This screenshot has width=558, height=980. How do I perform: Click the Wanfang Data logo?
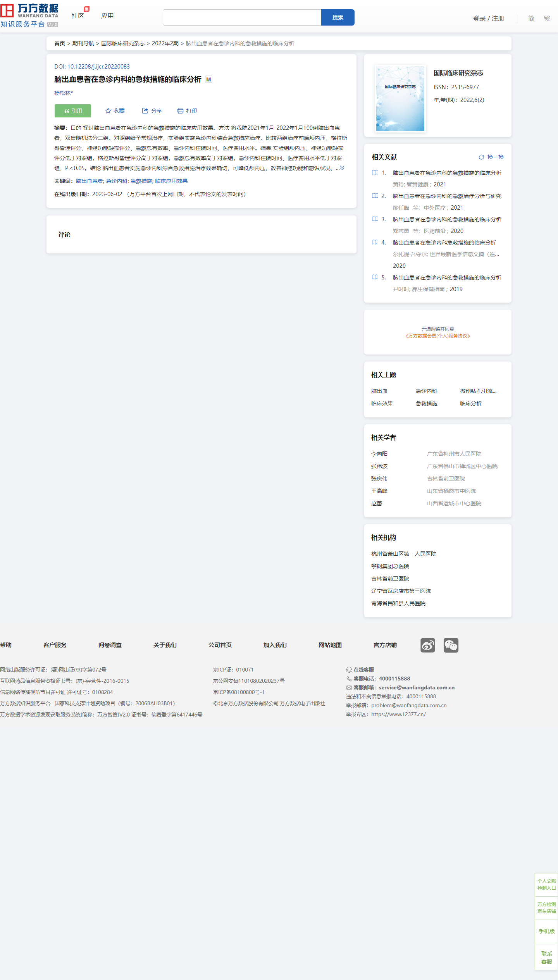[29, 16]
